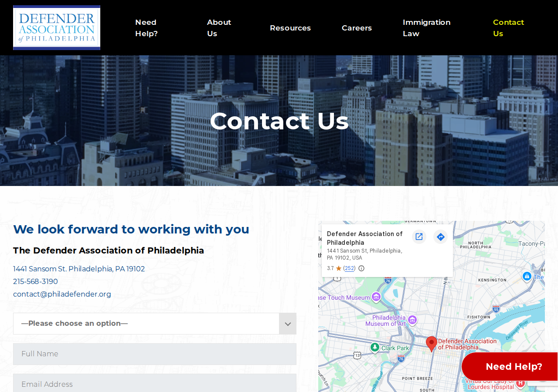Screen dimensions: 558x392
Task: Open the Need Help? menu item
Action: pos(146,28)
